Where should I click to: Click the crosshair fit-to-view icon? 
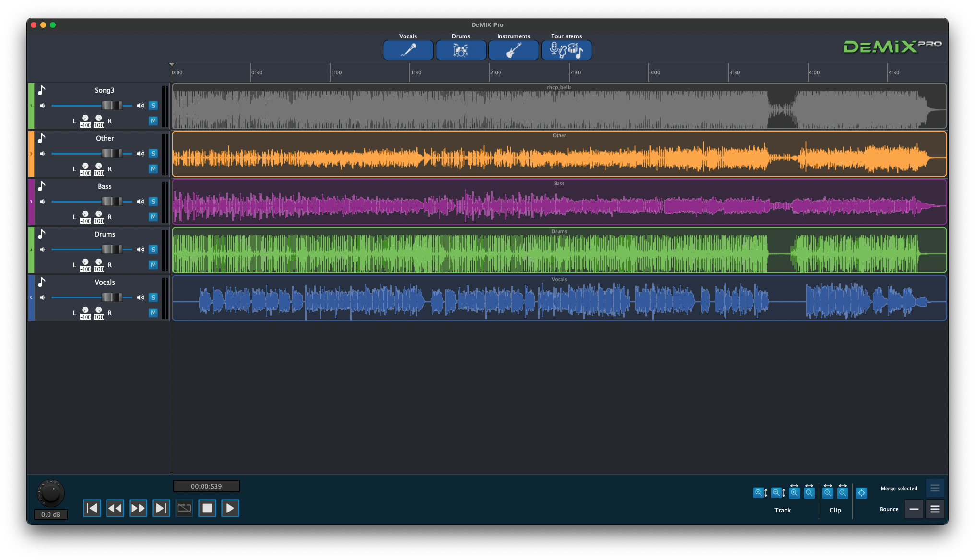coord(861,493)
